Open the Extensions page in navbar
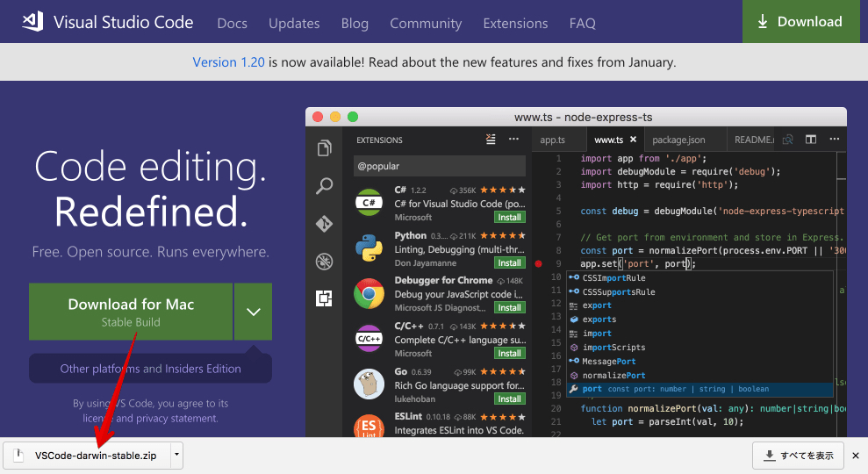 click(515, 23)
